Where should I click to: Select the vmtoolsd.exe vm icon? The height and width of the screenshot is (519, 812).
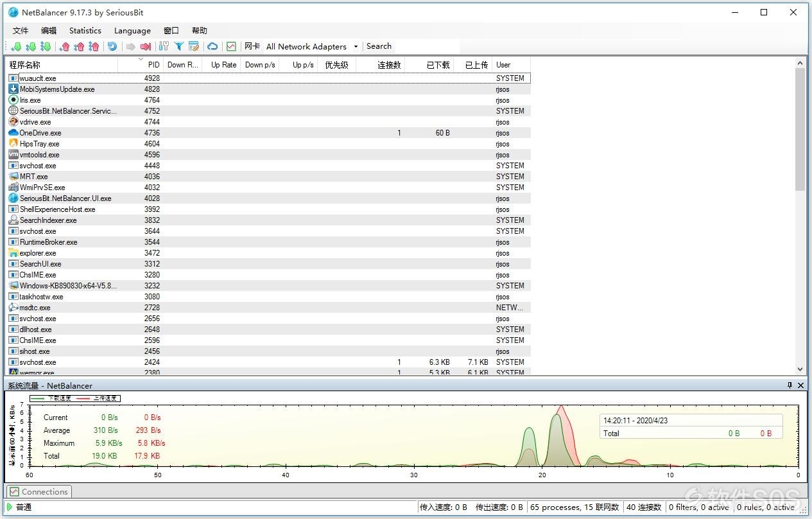[x=13, y=155]
